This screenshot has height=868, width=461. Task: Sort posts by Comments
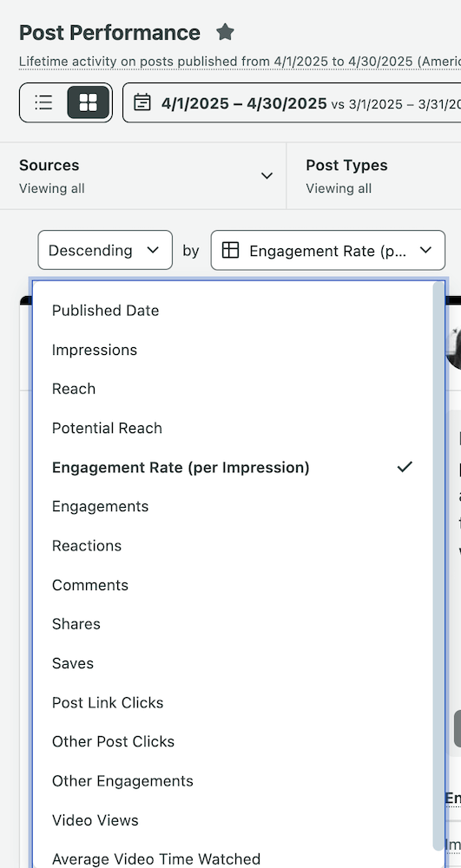233,585
